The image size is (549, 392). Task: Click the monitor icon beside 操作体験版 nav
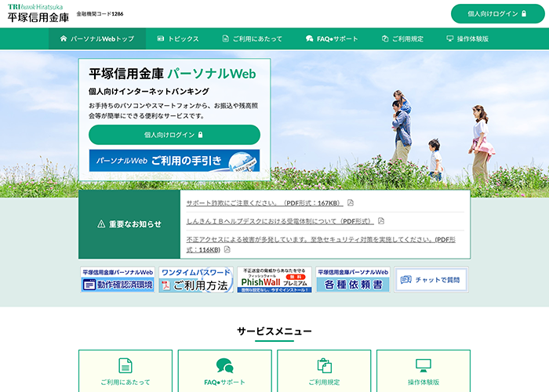pos(450,38)
